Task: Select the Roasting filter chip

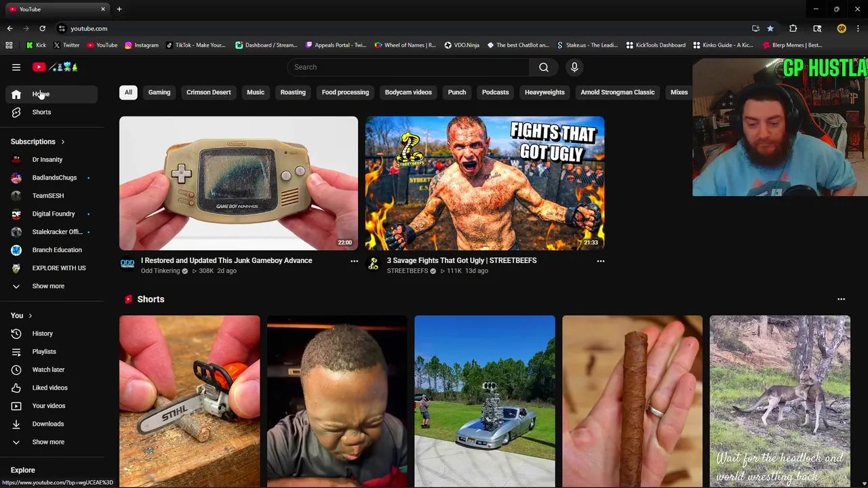Action: (293, 92)
